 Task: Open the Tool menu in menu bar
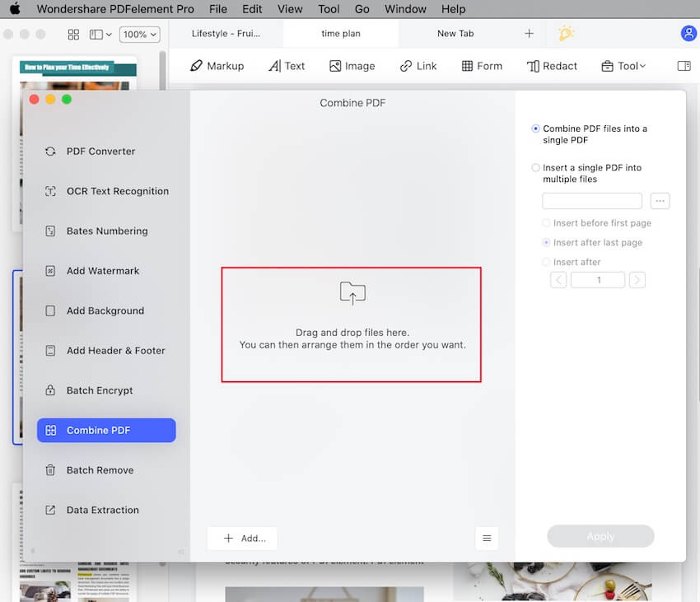pyautogui.click(x=329, y=9)
